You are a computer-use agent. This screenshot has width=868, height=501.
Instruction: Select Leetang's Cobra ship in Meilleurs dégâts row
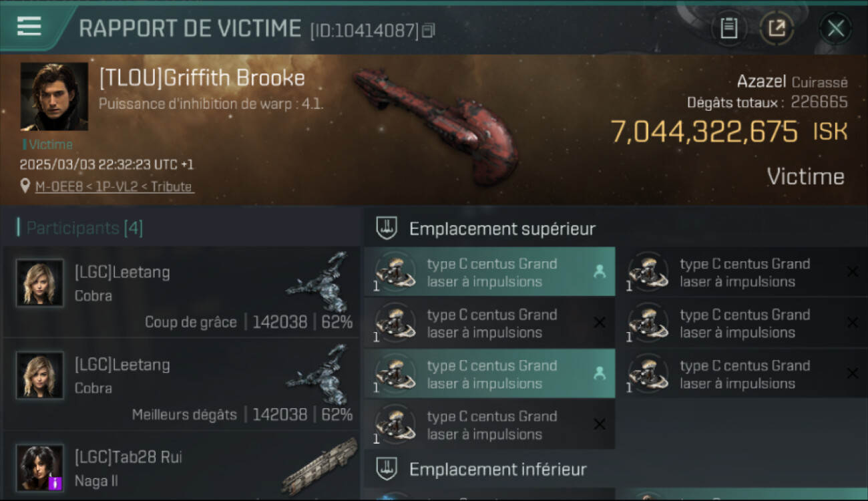pos(318,375)
